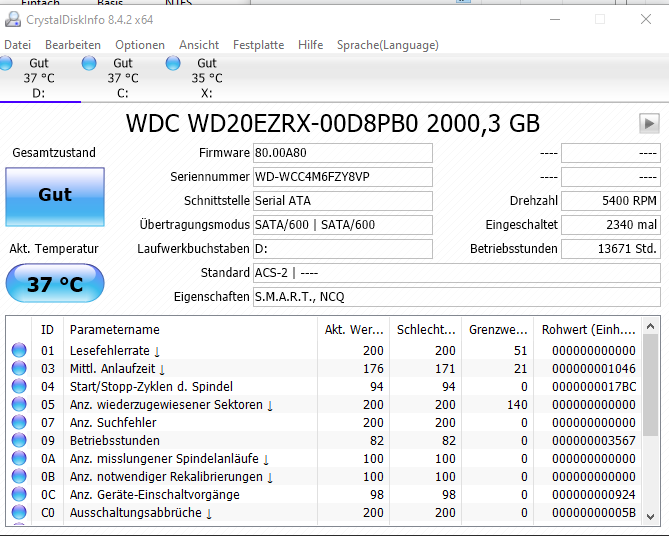Open the Ansicht menu

coord(199,45)
